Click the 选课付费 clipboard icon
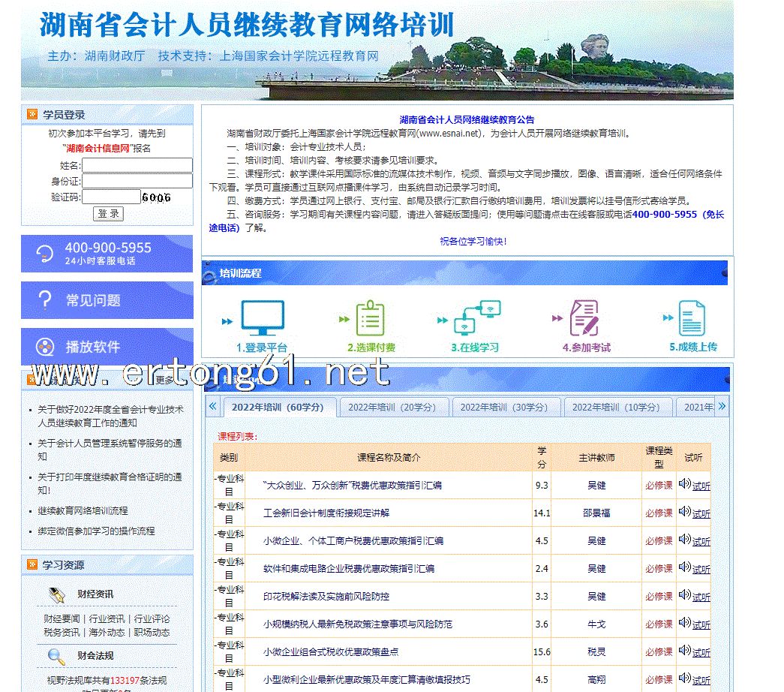784x692 pixels. pyautogui.click(x=370, y=318)
